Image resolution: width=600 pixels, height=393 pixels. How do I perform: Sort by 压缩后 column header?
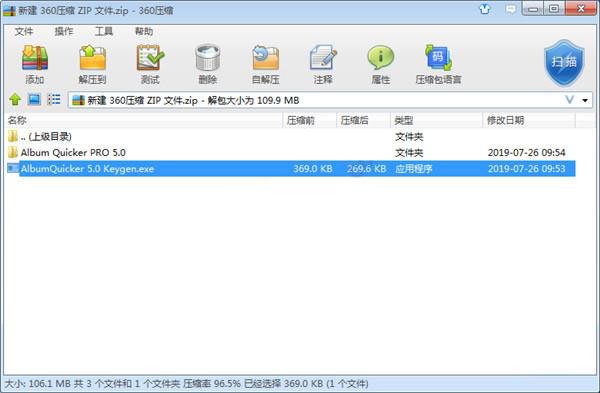[364, 120]
